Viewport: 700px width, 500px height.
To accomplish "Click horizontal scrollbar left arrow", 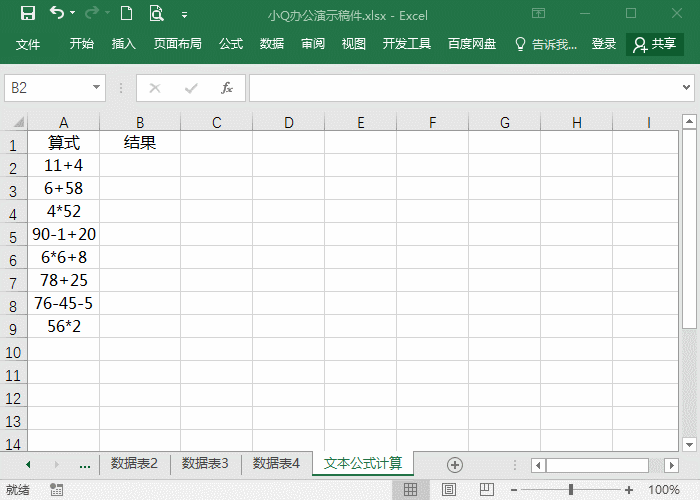I will (x=538, y=465).
